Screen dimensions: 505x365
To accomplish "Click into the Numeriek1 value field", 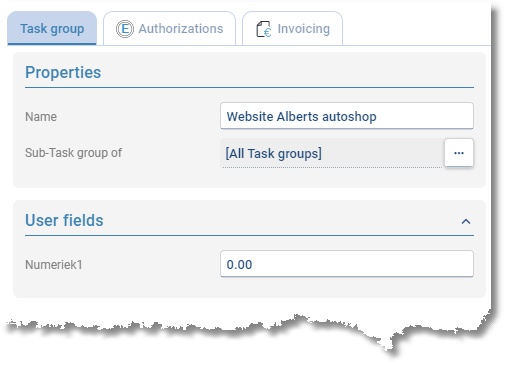I will click(347, 264).
